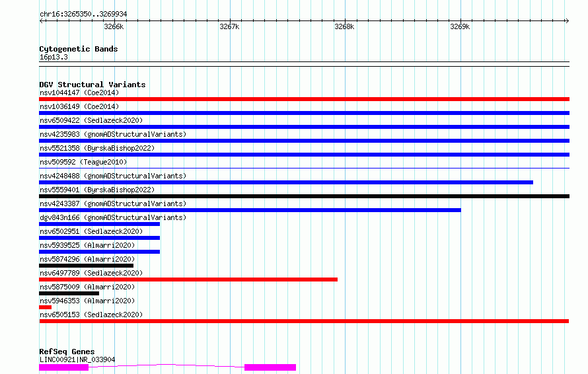Select the nsv5874296 (Almarri2020) label
Image resolution: width=588 pixels, height=374 pixels.
point(87,259)
